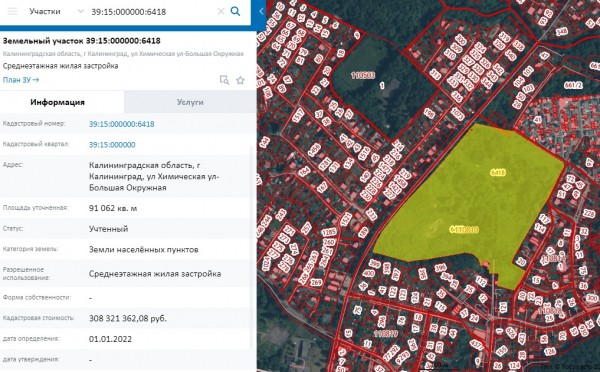Click the magnifier search icon

[235, 11]
